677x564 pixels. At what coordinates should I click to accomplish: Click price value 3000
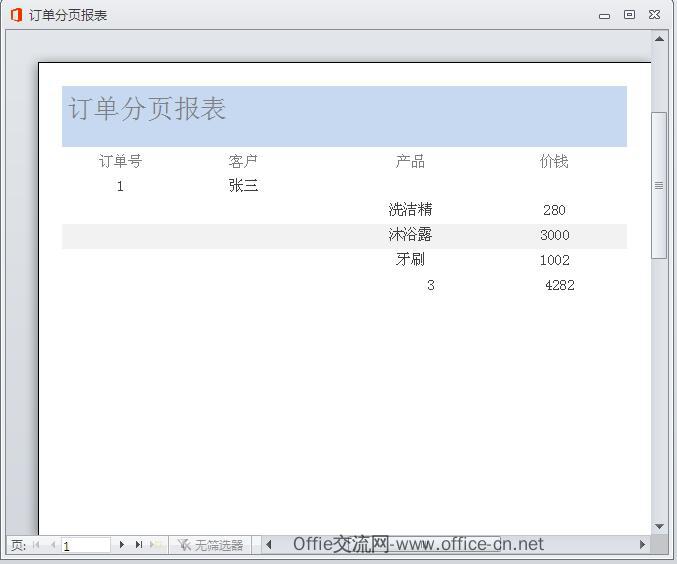pyautogui.click(x=554, y=235)
